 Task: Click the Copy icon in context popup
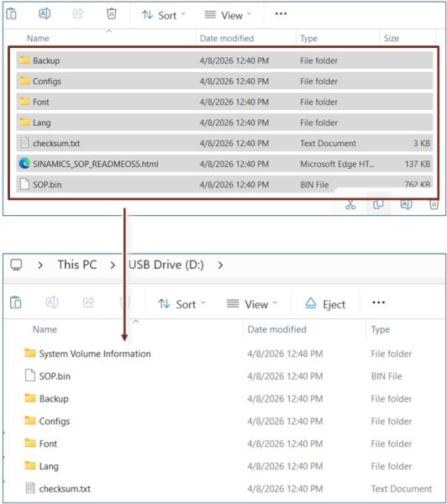378,204
